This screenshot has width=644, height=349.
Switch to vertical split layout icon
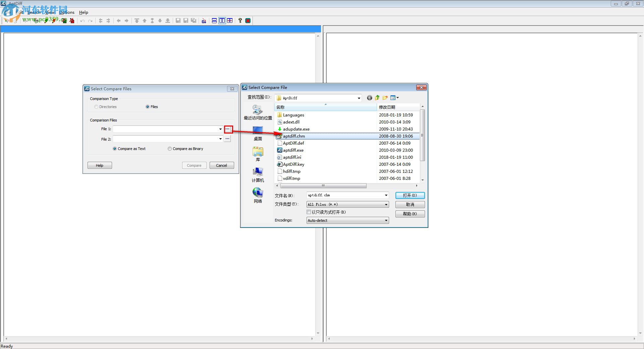[x=222, y=21]
